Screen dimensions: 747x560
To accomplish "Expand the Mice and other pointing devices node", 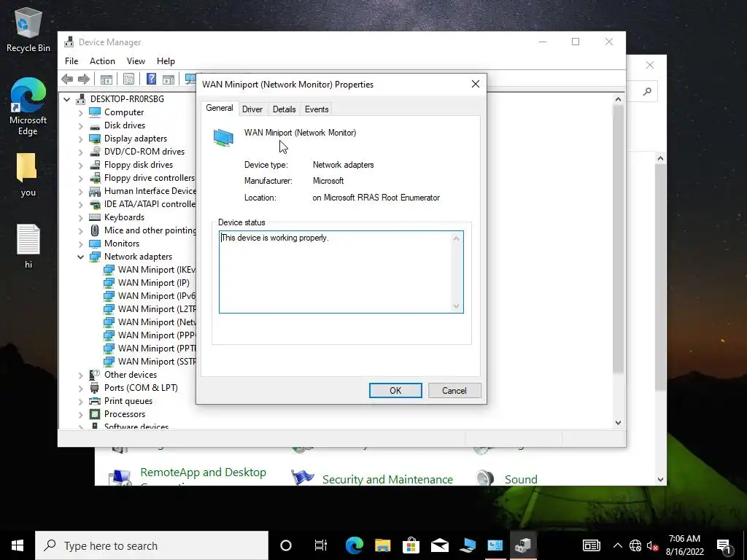I will [x=80, y=230].
